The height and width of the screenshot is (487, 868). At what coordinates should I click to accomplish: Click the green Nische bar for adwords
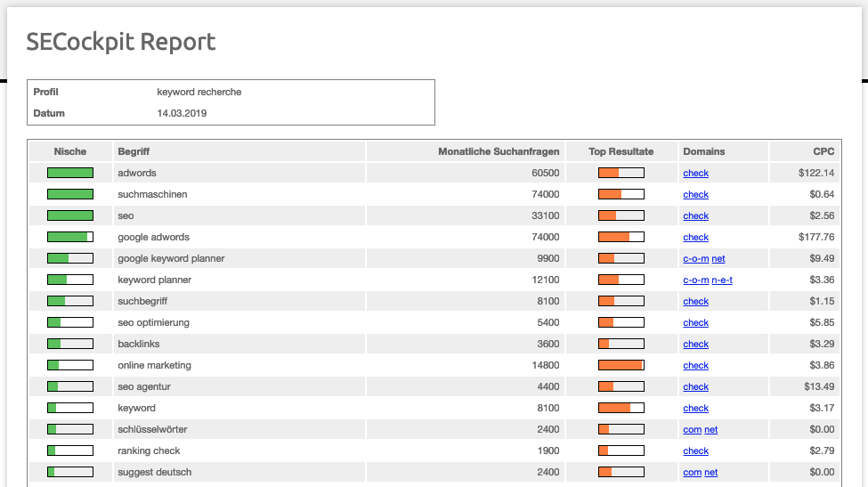tap(70, 173)
